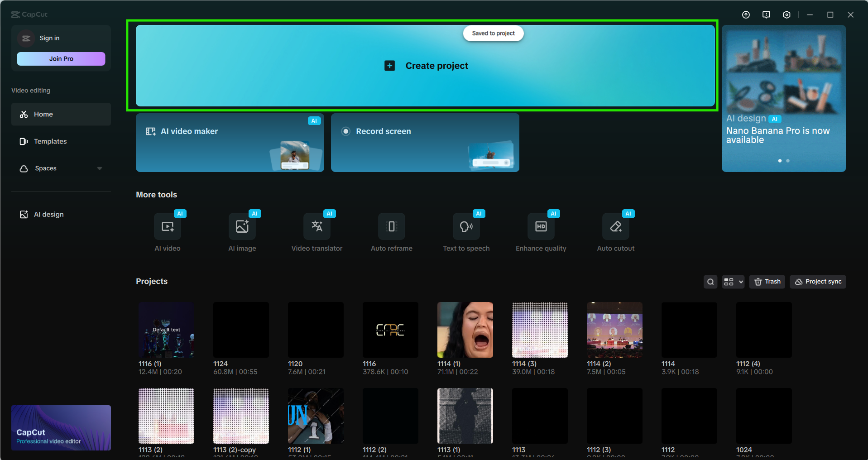Click the Create project banner
Image resolution: width=868 pixels, height=460 pixels.
425,66
